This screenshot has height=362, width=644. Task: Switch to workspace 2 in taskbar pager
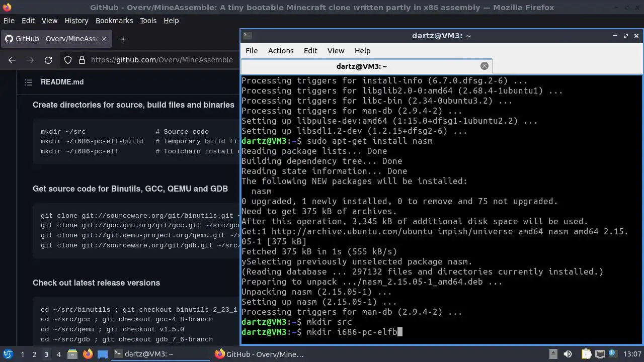pos(34,354)
